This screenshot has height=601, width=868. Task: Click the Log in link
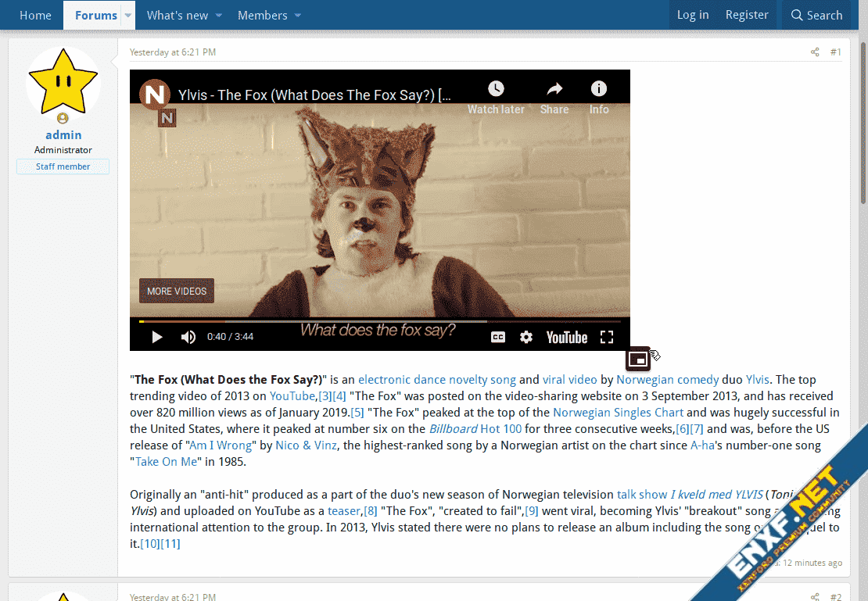(x=693, y=15)
